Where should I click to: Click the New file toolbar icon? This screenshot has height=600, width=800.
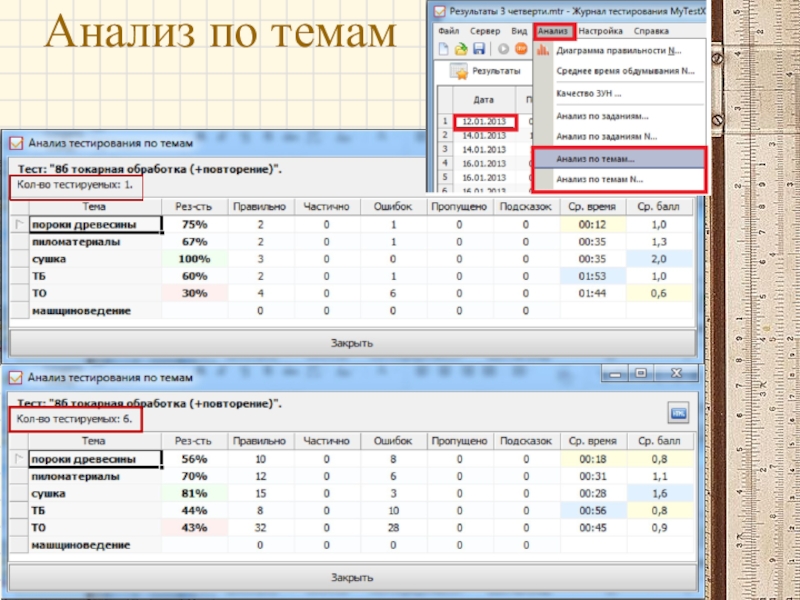point(445,49)
